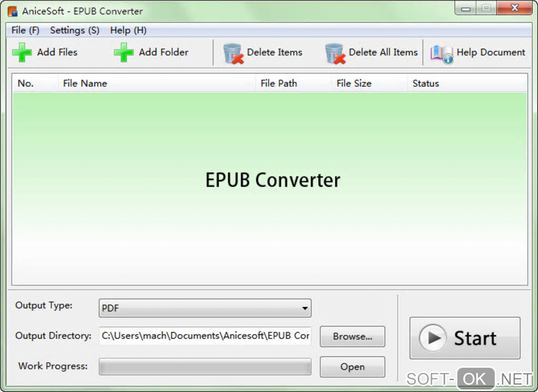Close the EPUB Converter window
The width and height of the screenshot is (538, 392).
pyautogui.click(x=514, y=8)
